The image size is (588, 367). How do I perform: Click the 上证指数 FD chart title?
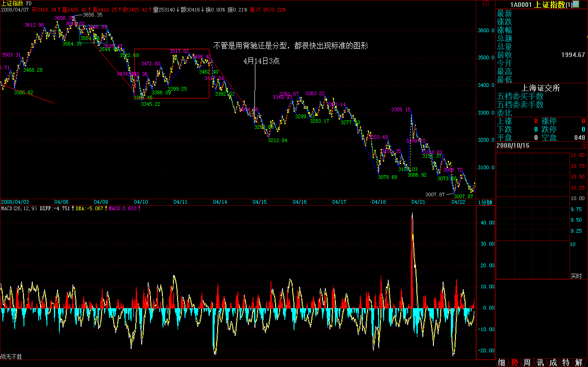(x=16, y=3)
